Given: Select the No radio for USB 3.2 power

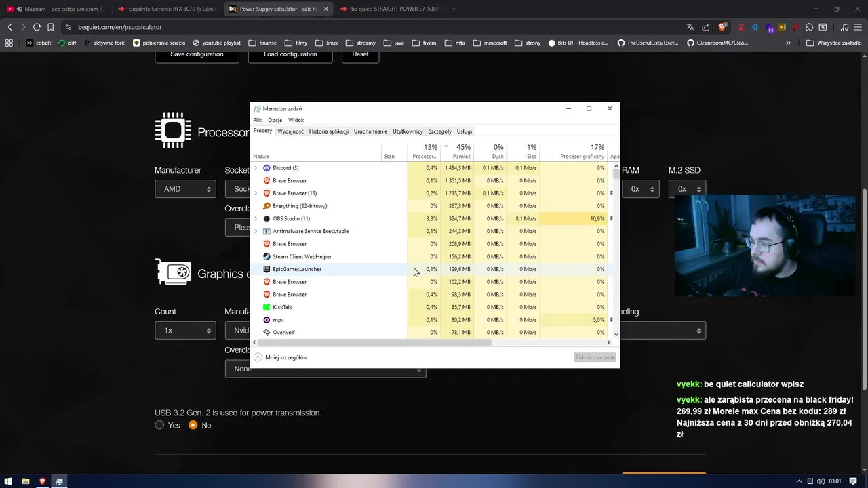Looking at the screenshot, I should [193, 425].
